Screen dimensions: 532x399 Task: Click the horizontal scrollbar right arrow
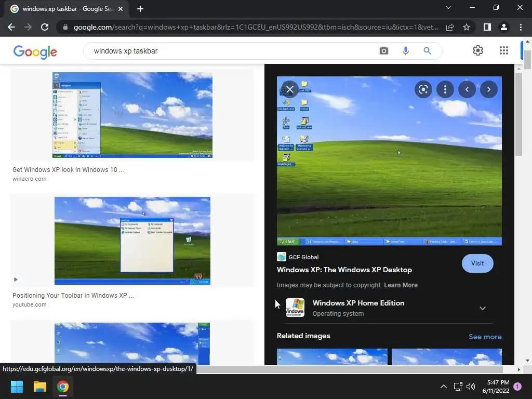tap(518, 369)
